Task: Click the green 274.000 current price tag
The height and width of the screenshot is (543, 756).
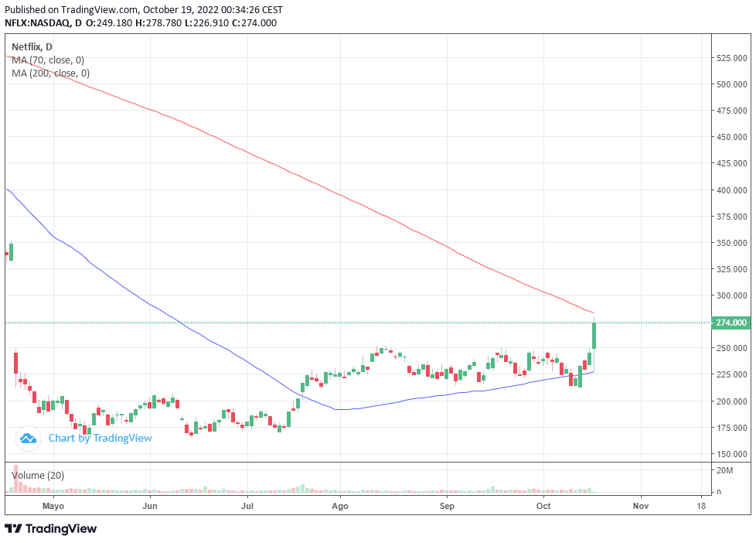Action: click(731, 323)
